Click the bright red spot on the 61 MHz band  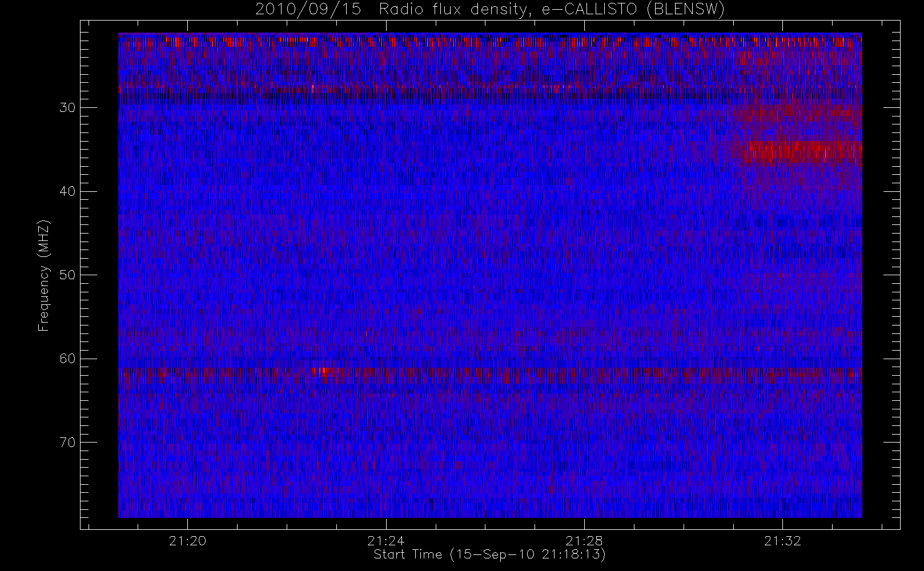coord(324,371)
